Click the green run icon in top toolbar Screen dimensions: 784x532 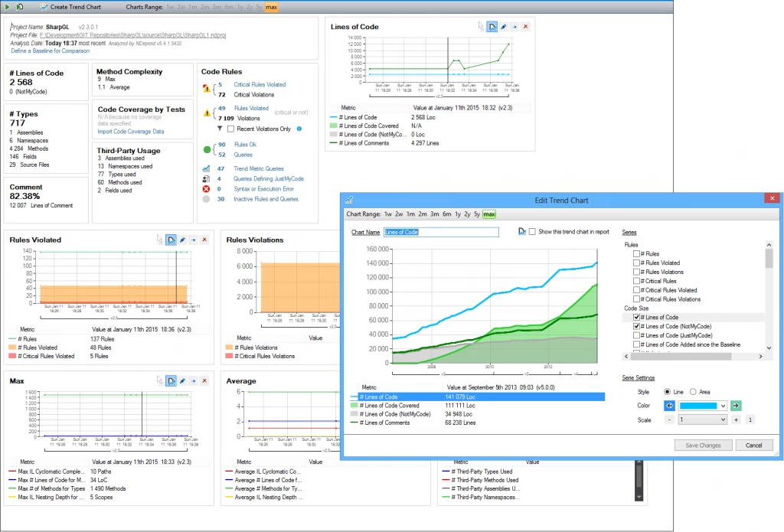8,6
